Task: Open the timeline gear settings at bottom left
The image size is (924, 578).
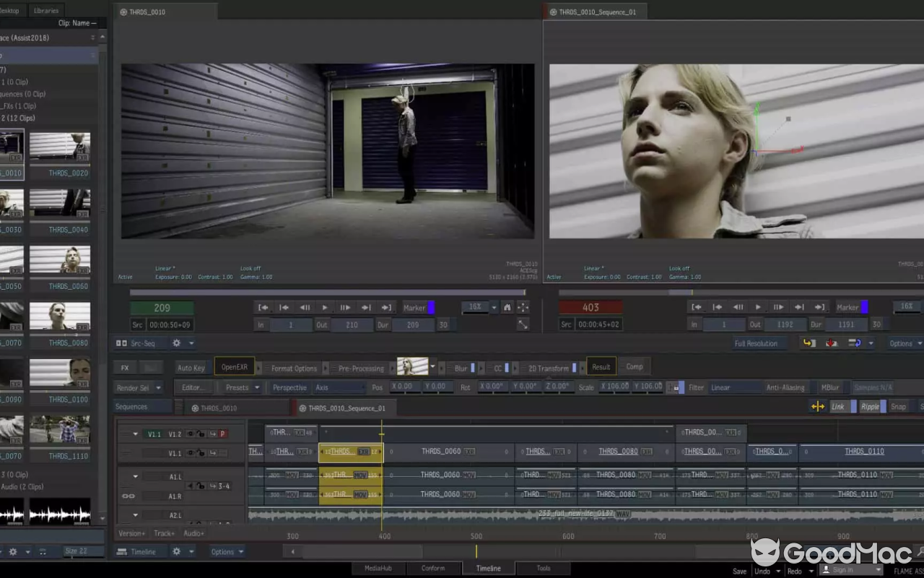Action: pos(177,551)
